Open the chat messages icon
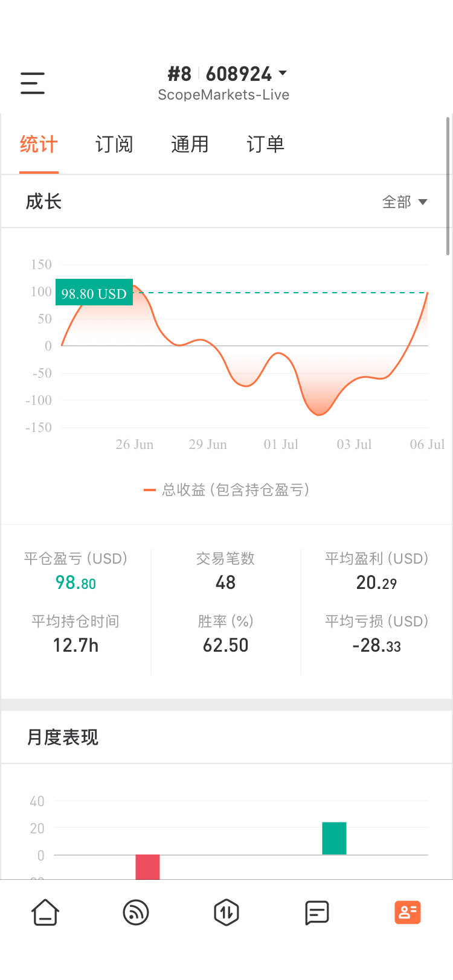The image size is (453, 980). coord(317,912)
